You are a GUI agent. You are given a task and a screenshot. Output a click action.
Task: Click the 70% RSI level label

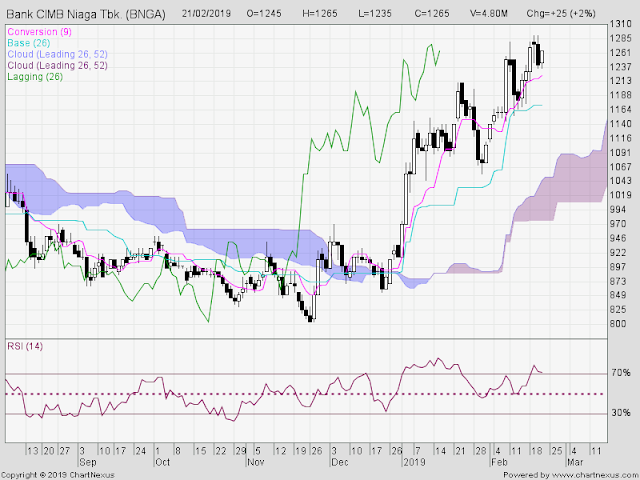[x=621, y=372]
